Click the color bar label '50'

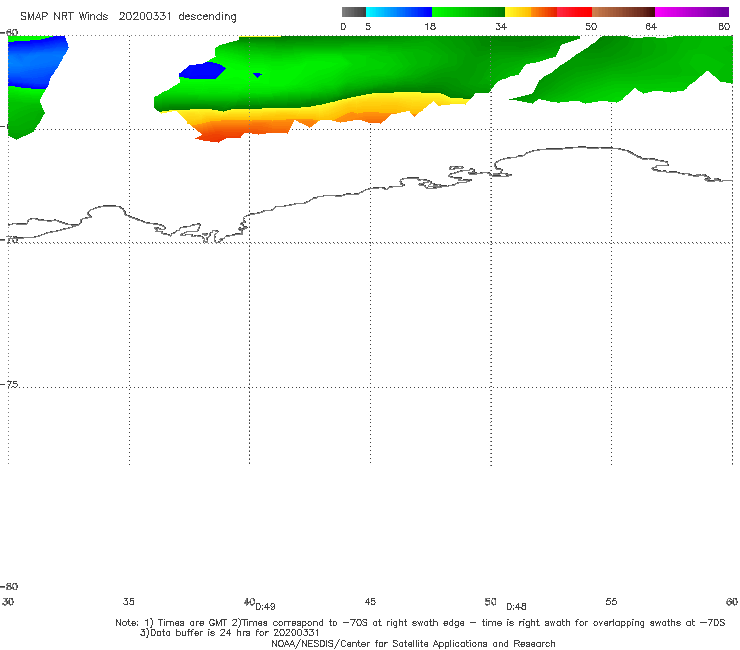point(591,26)
